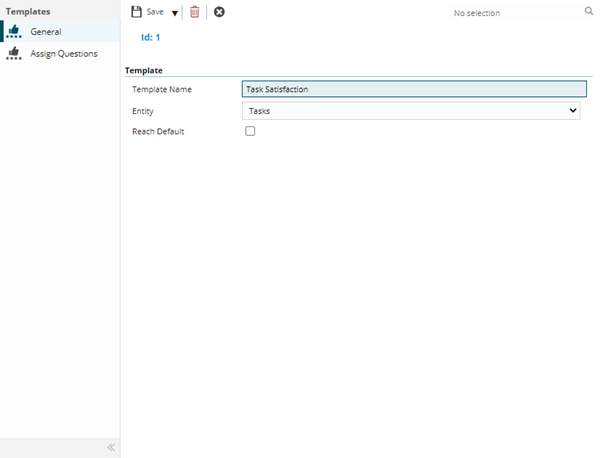The width and height of the screenshot is (600, 458).
Task: Enable the Reach Default checkbox
Action: click(250, 131)
